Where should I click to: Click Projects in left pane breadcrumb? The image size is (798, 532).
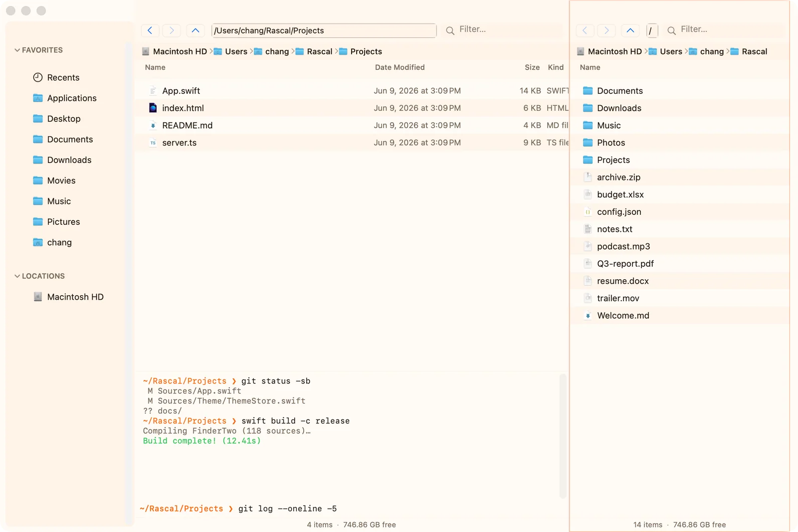360,51
